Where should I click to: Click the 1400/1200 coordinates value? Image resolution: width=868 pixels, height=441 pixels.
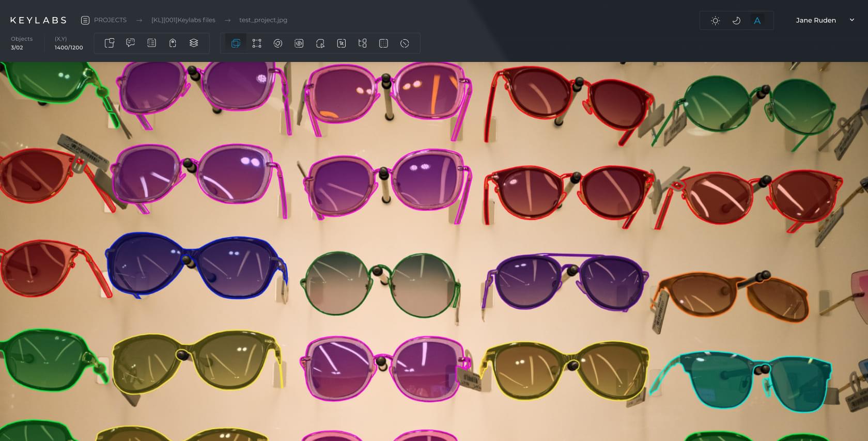pyautogui.click(x=69, y=48)
